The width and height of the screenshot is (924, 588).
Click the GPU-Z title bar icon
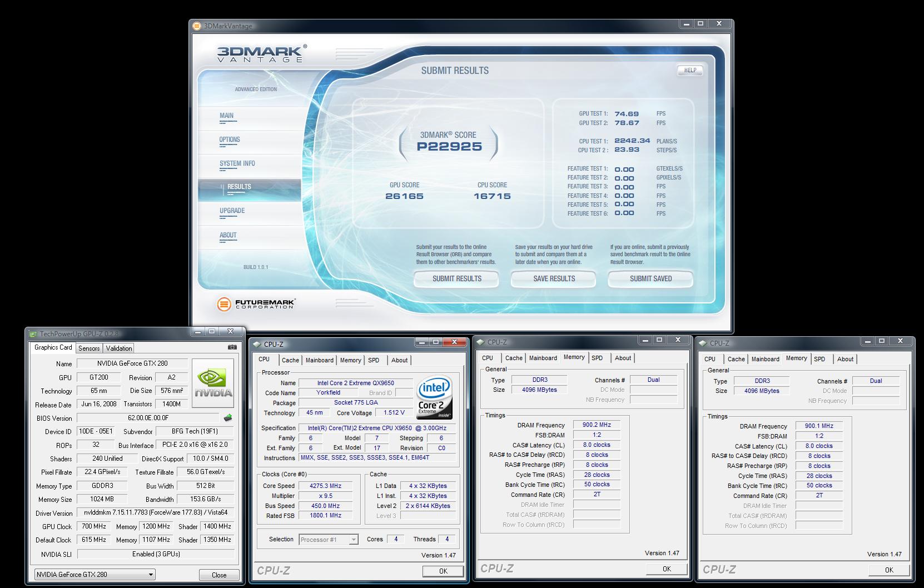33,334
